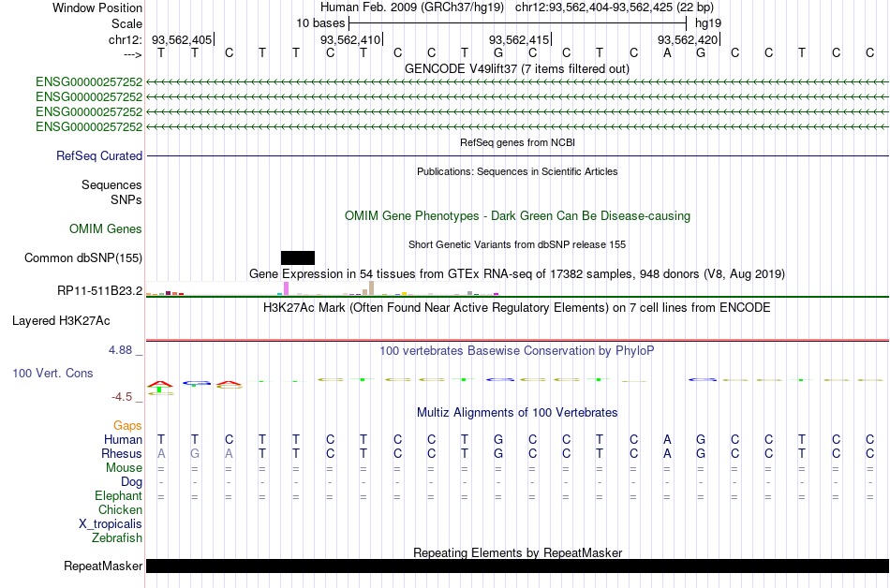Click the ---> sequence direction arrow label
The height and width of the screenshot is (588, 890).
point(133,54)
